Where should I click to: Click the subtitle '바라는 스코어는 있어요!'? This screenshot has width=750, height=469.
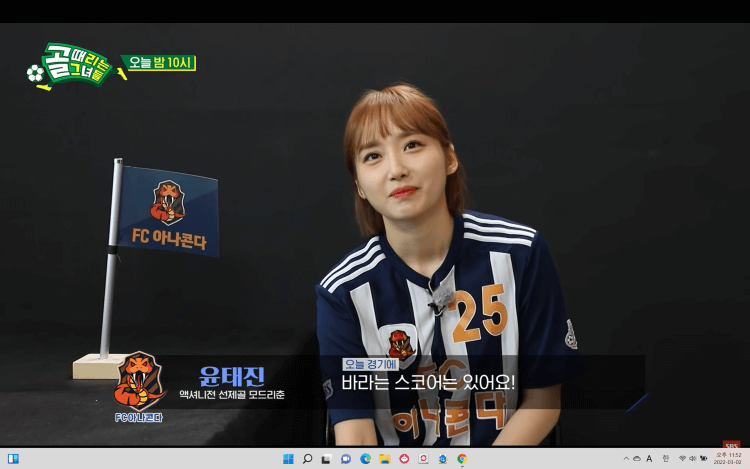pyautogui.click(x=428, y=382)
